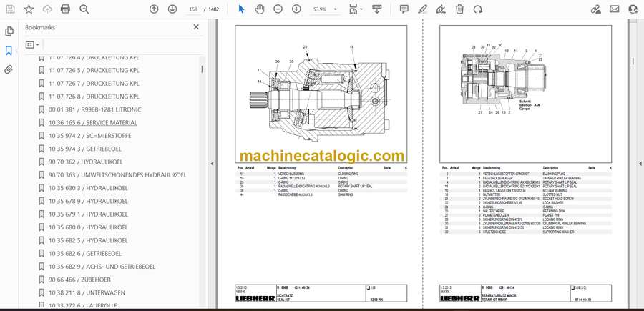The image size is (644, 311).
Task: Open the page thumbnails panel
Action: pos(9,31)
